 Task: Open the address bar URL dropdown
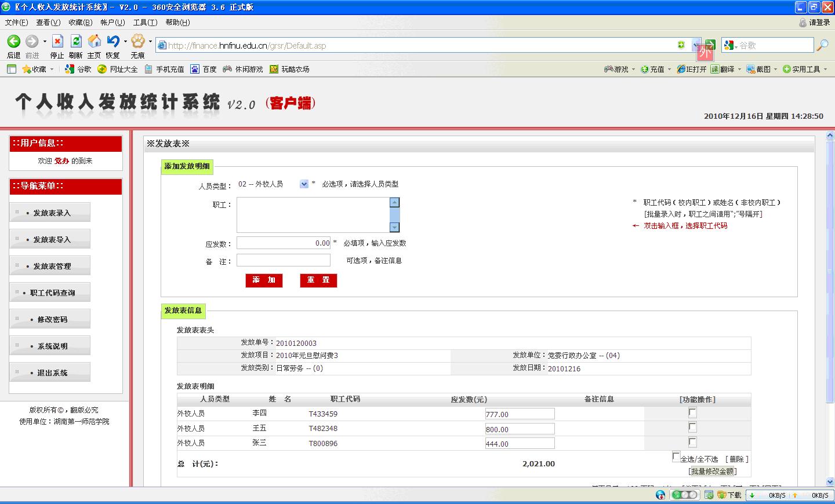[x=695, y=45]
